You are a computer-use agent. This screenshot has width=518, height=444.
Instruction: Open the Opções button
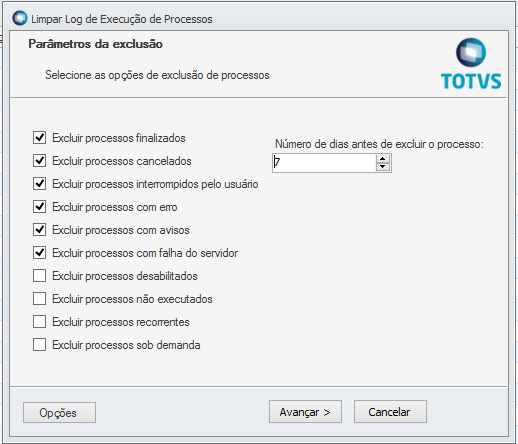[59, 412]
